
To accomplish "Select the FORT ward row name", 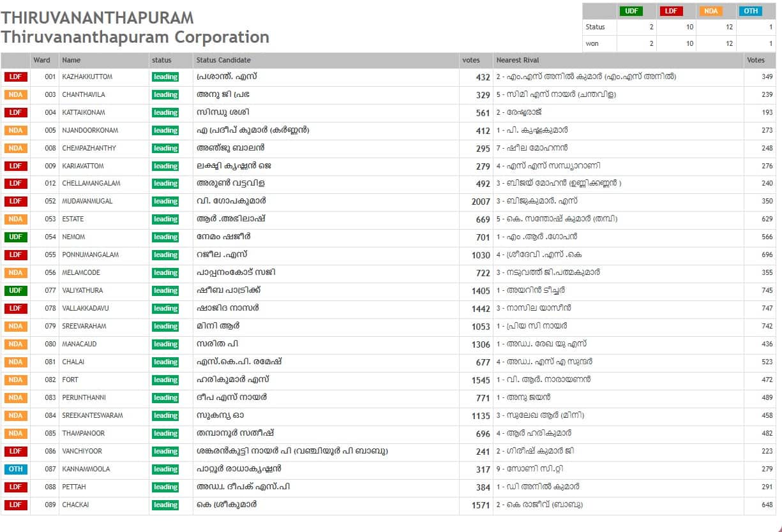I will point(70,380).
